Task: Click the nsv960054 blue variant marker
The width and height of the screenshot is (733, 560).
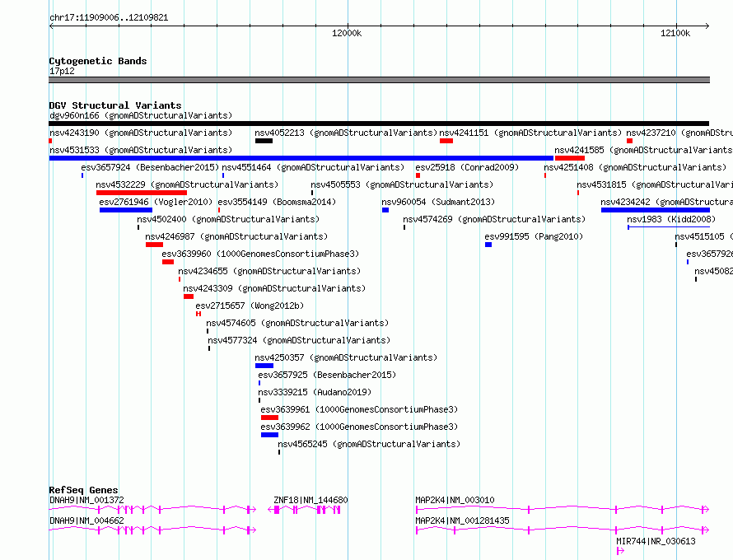Action: pos(385,210)
